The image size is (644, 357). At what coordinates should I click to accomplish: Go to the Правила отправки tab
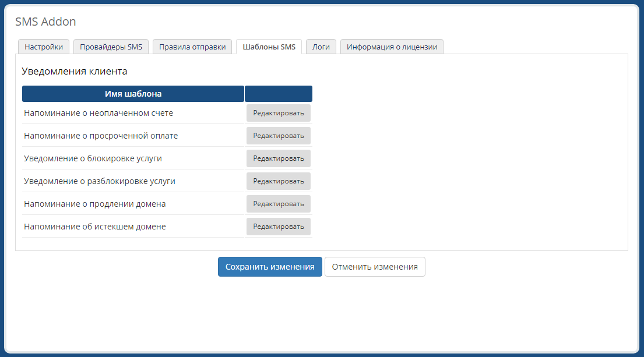tap(192, 47)
